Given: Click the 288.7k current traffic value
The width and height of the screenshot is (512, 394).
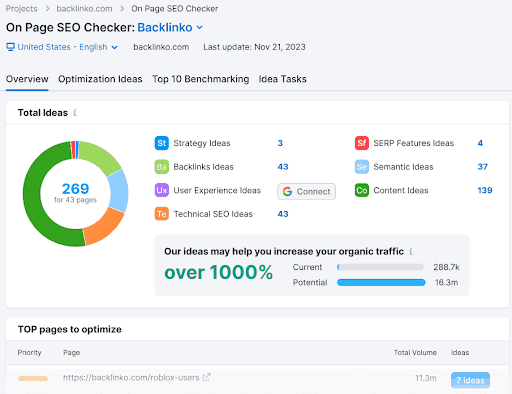Looking at the screenshot, I should 446,267.
